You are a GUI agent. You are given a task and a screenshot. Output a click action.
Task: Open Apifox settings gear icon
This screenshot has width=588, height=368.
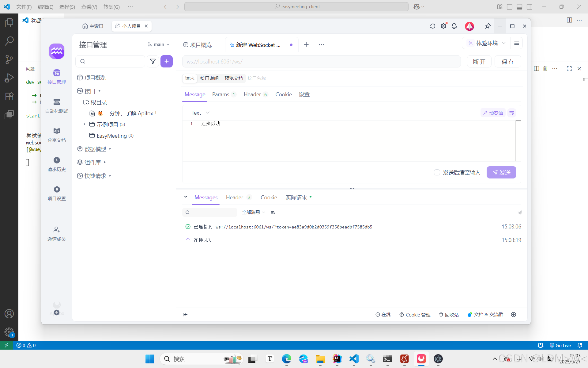pos(443,26)
